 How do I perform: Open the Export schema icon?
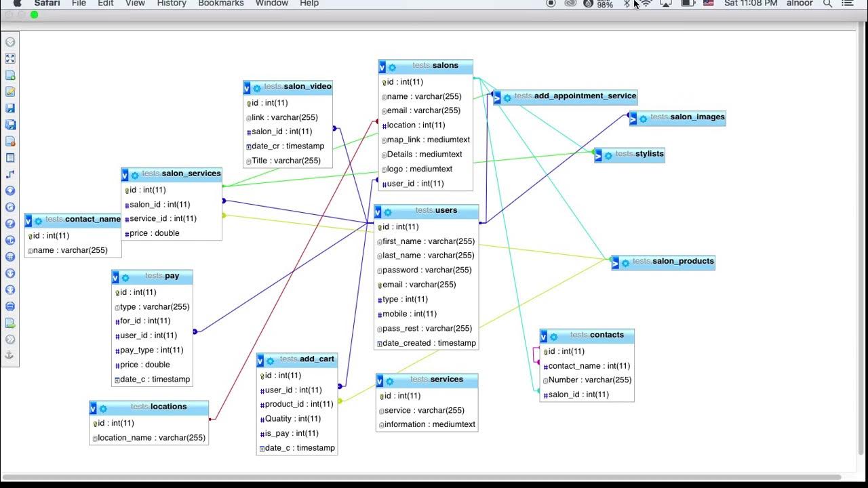pos(10,323)
